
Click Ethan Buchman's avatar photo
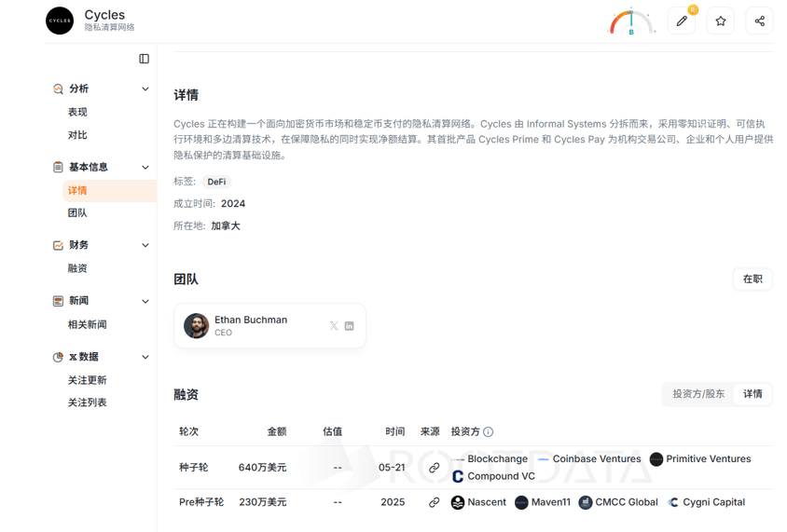pyautogui.click(x=196, y=326)
